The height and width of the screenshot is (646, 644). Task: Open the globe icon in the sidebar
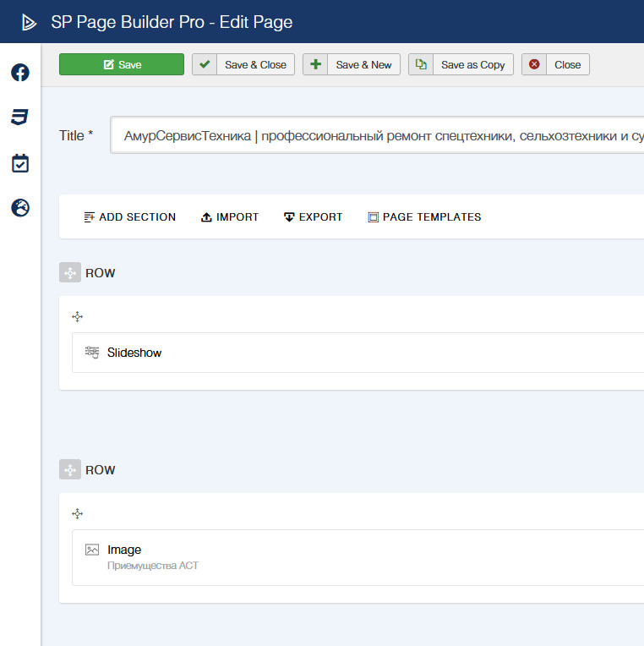20,208
